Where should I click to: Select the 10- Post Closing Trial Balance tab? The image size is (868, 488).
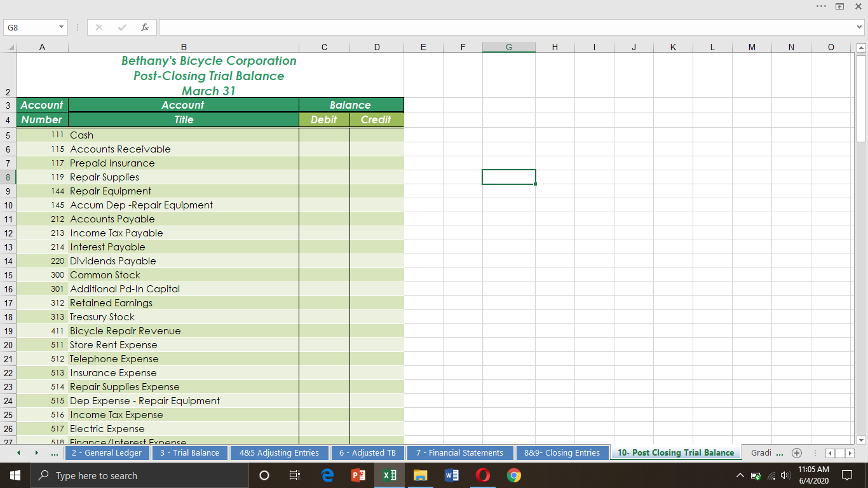(x=675, y=453)
